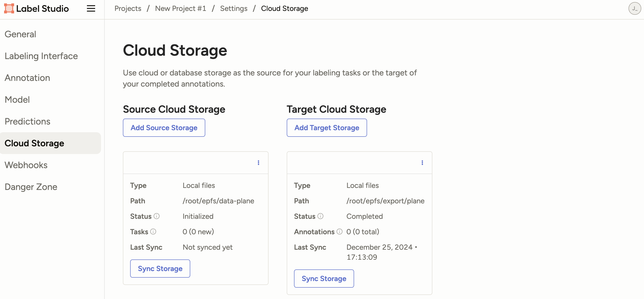Click the Cloud Storage page title
Viewport: 644px width, 299px height.
tap(175, 50)
